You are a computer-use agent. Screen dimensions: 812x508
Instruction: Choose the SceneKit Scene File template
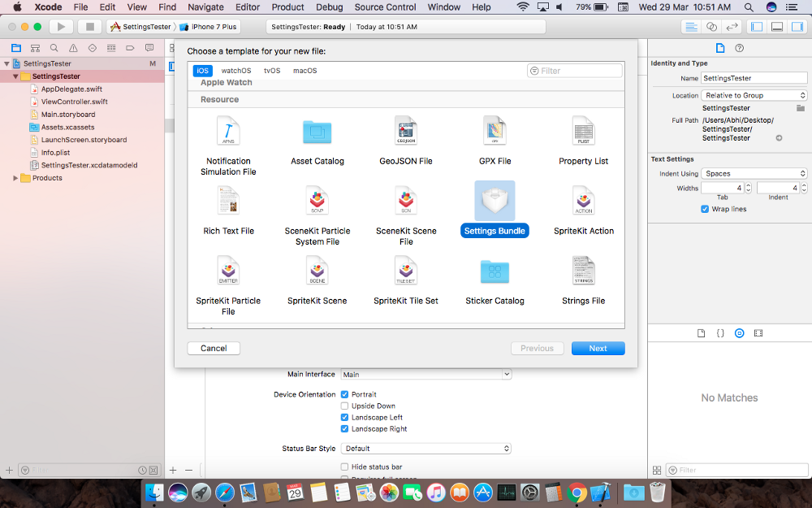tap(405, 217)
